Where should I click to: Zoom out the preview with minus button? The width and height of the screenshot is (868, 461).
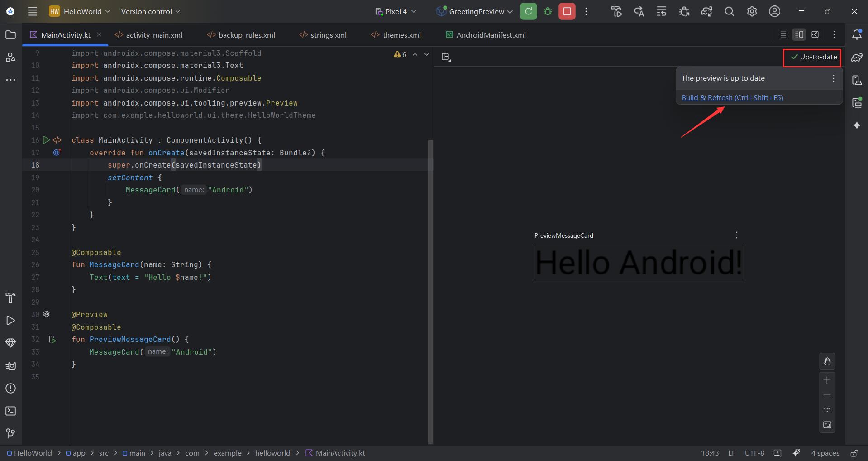(x=827, y=395)
